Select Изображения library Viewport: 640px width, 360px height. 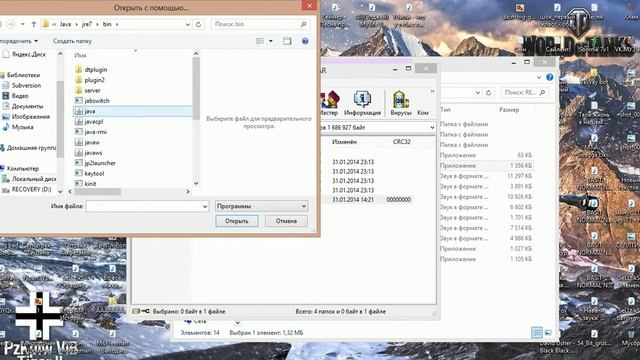coord(31,116)
